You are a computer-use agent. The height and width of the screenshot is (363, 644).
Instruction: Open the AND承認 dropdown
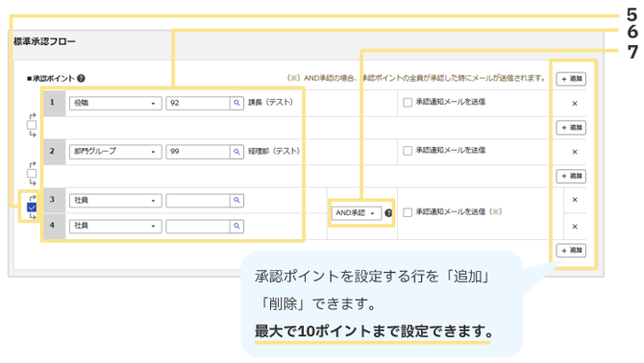[356, 213]
